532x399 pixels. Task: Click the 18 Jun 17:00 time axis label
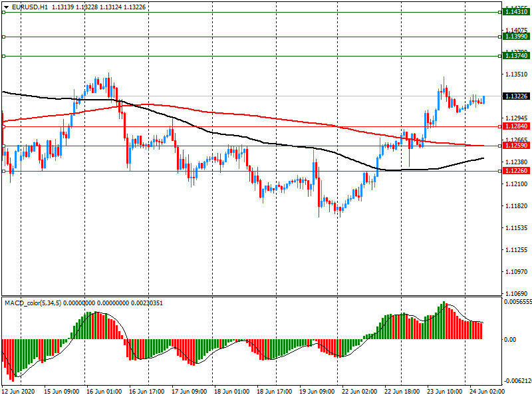point(274,392)
